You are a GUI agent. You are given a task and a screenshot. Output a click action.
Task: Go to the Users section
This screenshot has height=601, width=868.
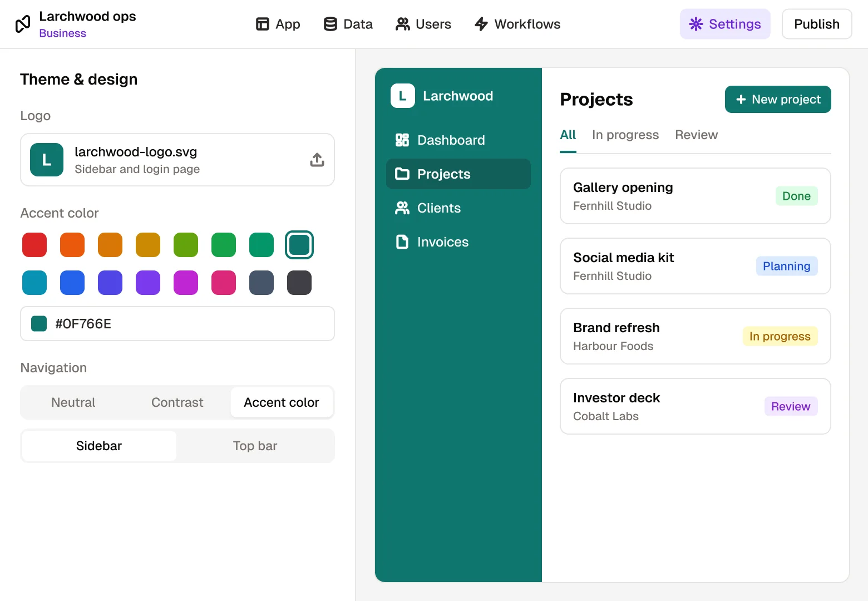[x=423, y=24]
